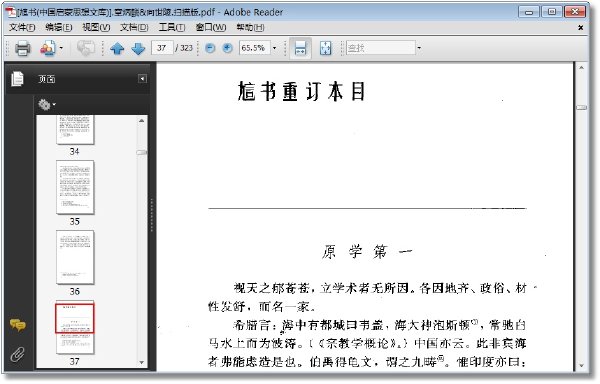Open the 编辑(E) menu
600x384 pixels.
[59, 28]
